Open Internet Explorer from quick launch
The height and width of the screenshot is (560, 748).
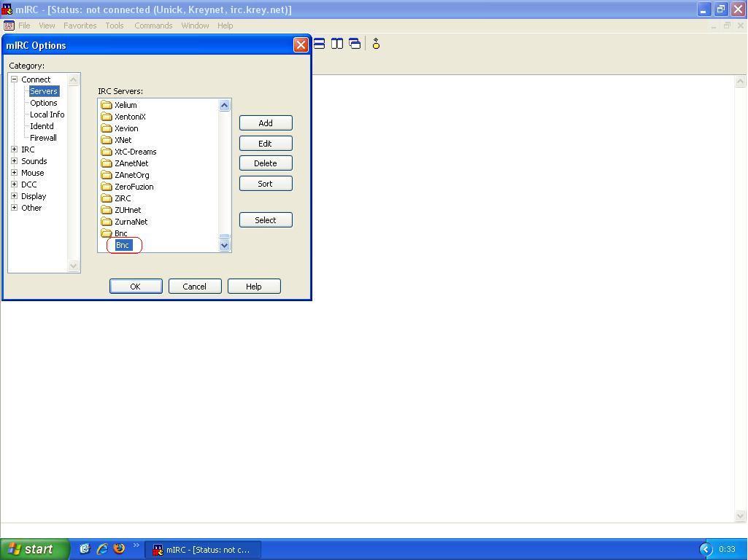click(x=102, y=549)
